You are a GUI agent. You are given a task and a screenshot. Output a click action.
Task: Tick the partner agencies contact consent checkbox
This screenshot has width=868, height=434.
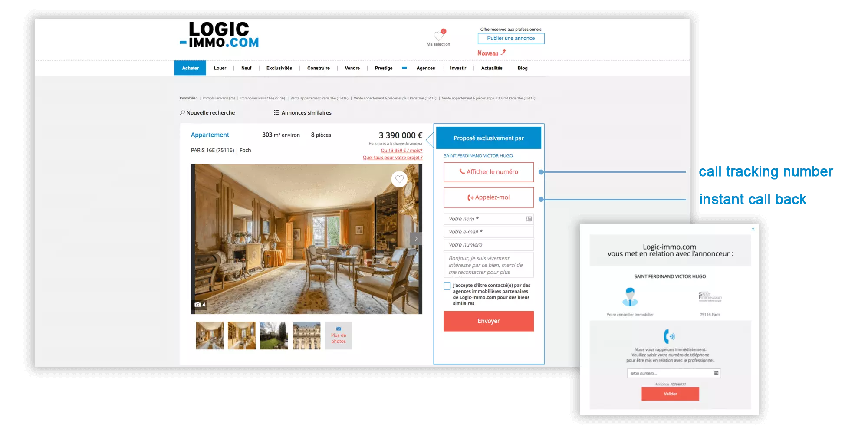447,286
